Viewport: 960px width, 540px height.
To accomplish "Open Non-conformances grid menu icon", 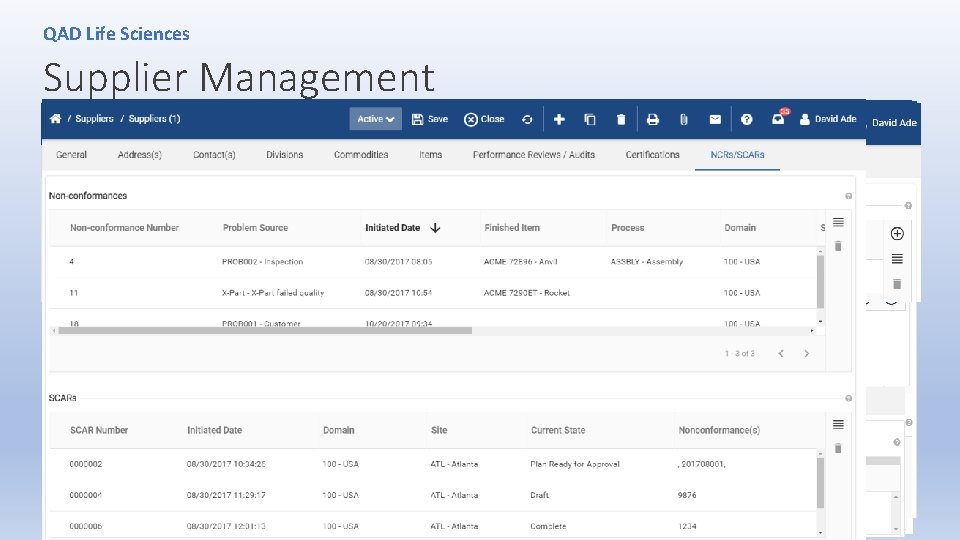I will point(838,222).
